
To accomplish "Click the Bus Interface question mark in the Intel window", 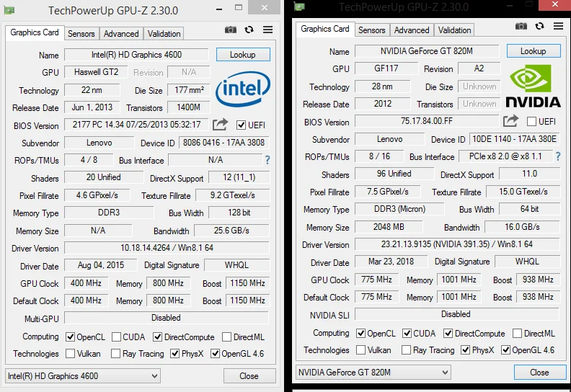I will coord(267,160).
